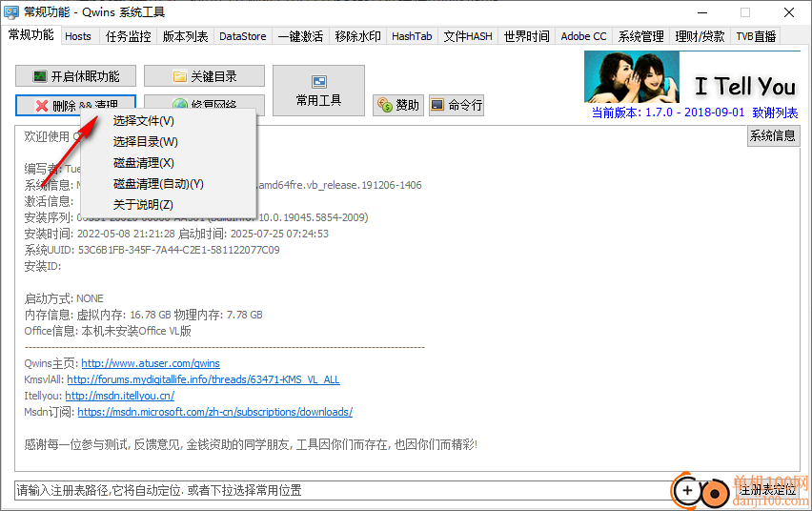
Task: Open the mydigitallife KMS_VL_ALL forum link
Action: pyautogui.click(x=203, y=379)
